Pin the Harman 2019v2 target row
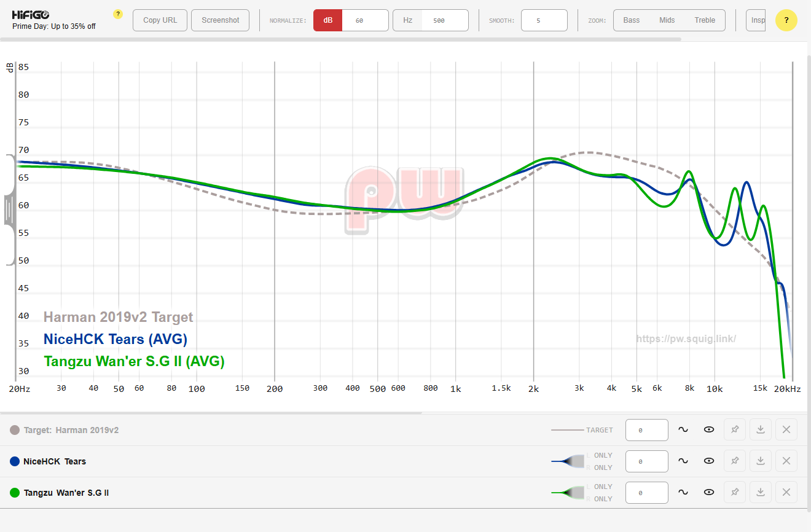 tap(735, 430)
